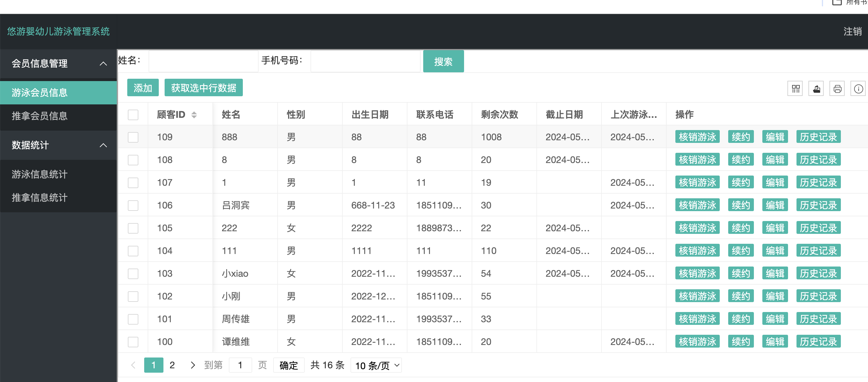Click 核销游泳 for 周传雄
The height and width of the screenshot is (382, 868).
(x=697, y=319)
